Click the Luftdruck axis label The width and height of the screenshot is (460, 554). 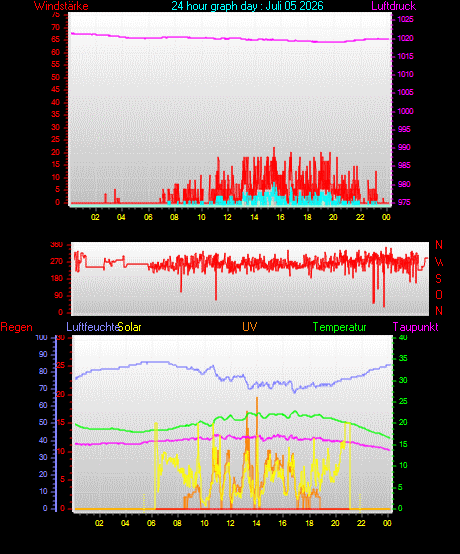(x=394, y=6)
